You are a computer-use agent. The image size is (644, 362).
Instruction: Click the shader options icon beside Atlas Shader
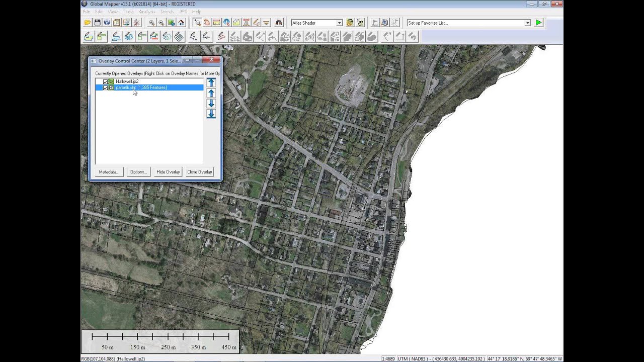(x=350, y=23)
